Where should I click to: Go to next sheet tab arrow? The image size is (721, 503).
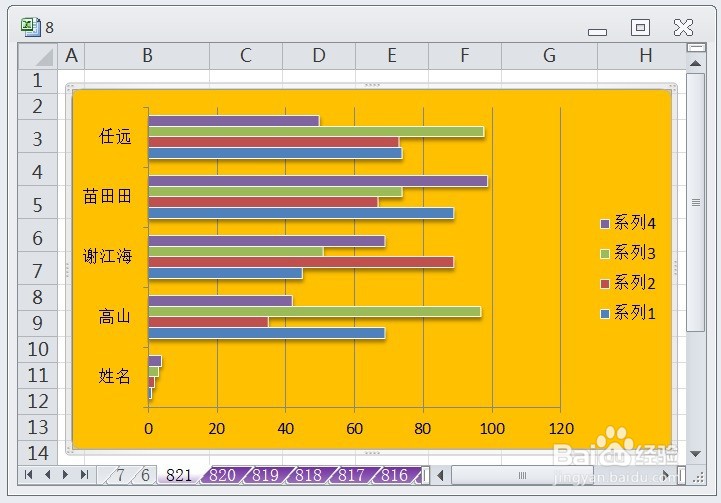[x=65, y=474]
